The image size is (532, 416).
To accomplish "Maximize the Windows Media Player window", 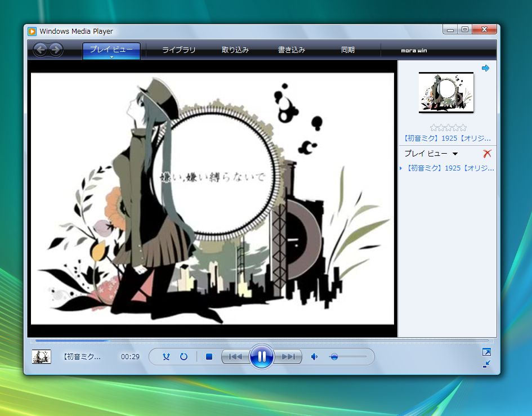I will (x=465, y=30).
